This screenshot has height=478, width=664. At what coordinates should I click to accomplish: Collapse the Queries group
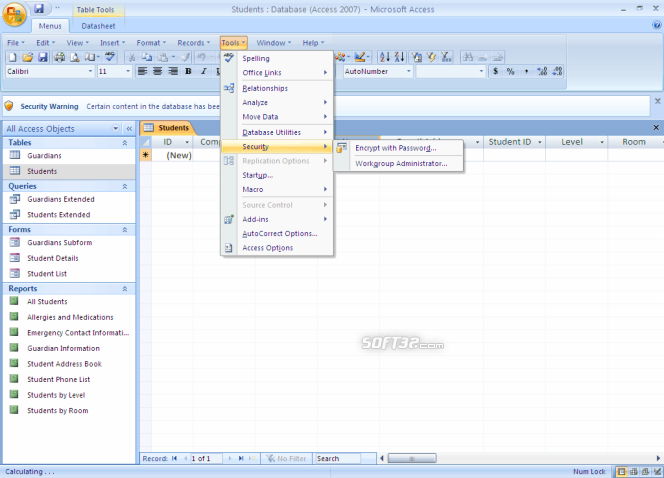125,186
